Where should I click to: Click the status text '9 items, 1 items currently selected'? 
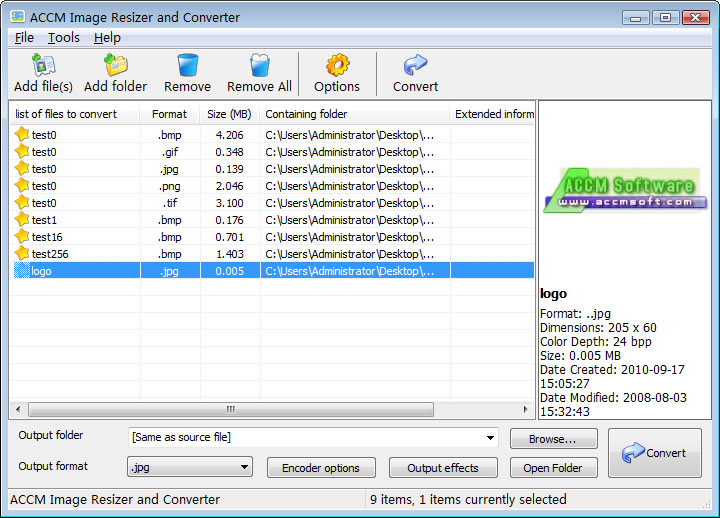point(468,499)
